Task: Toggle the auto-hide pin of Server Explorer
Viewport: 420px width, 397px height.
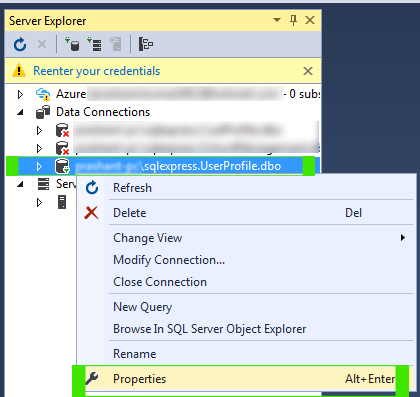Action: tap(293, 21)
